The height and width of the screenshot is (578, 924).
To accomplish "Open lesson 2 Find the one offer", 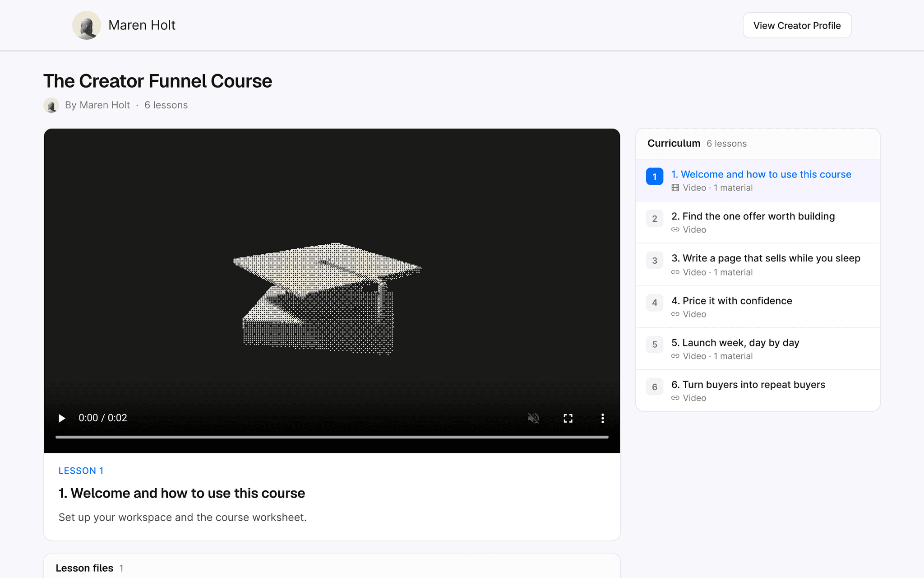I will (758, 222).
